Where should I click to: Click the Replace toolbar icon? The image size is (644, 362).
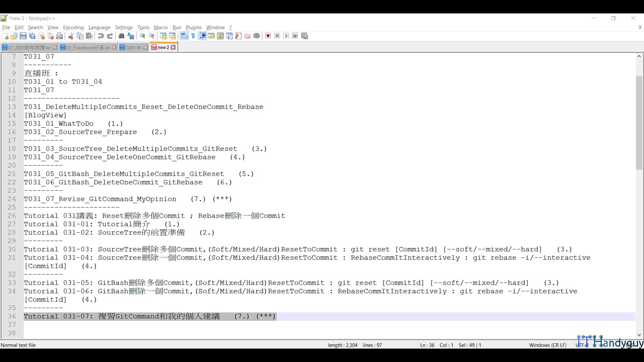130,36
